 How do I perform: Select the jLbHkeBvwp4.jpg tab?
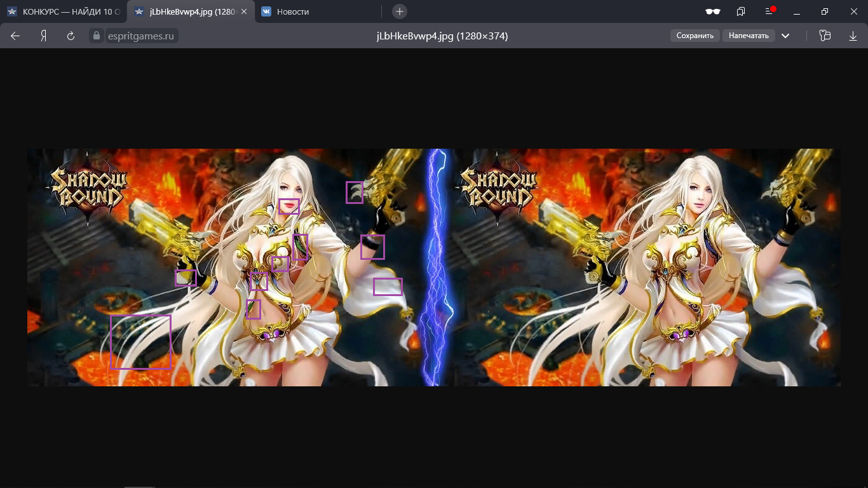click(191, 11)
